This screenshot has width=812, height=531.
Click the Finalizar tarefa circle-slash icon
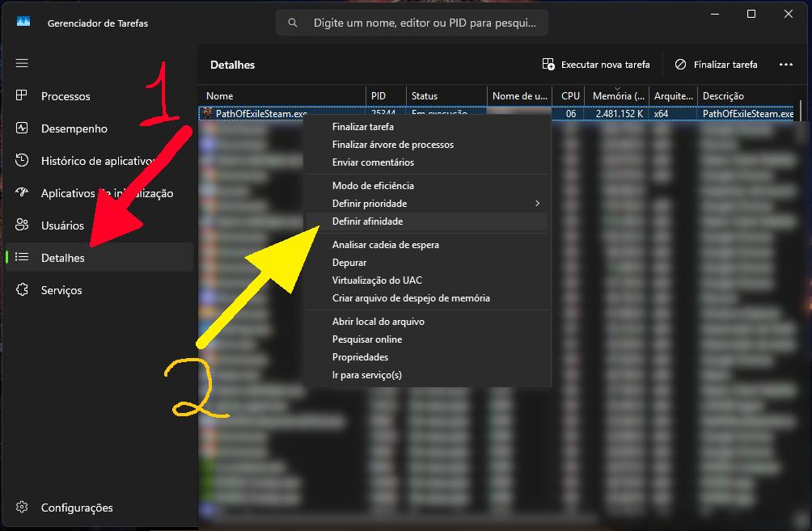tap(680, 64)
